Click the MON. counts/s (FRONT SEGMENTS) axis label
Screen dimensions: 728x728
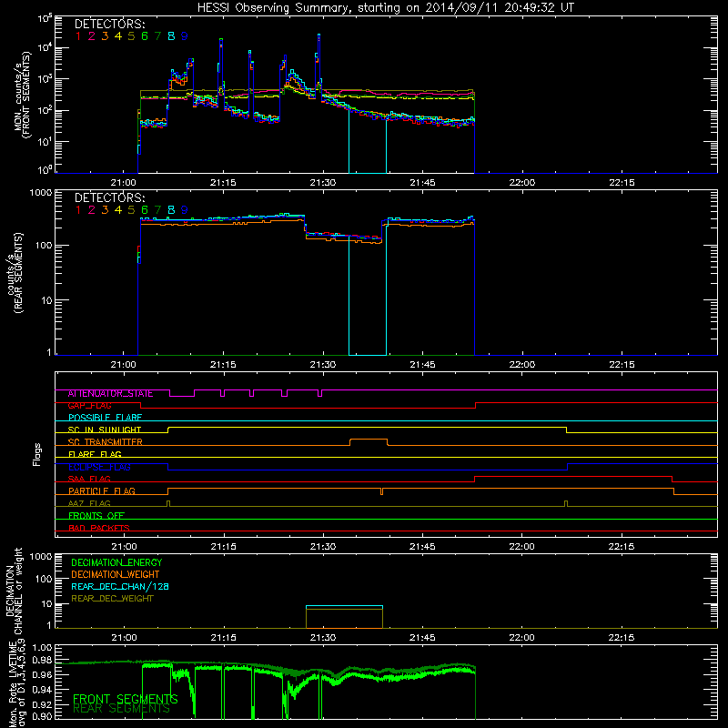(x=23, y=95)
